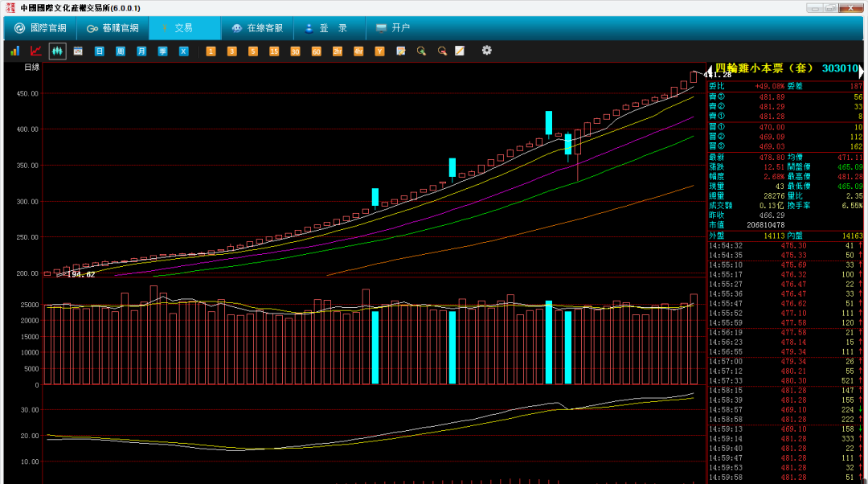Image resolution: width=868 pixels, height=484 pixels.
Task: Select the 14:59:14 trade record row
Action: (x=785, y=438)
